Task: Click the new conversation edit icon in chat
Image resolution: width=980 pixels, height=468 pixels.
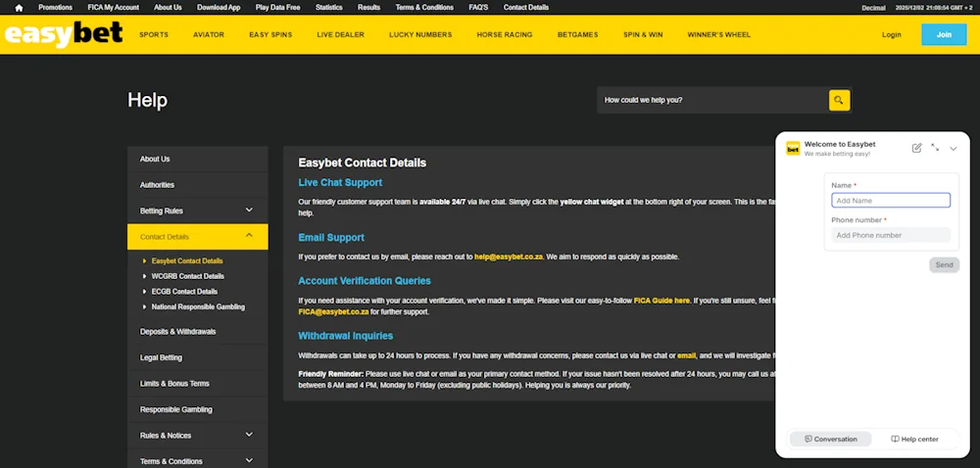Action: pyautogui.click(x=916, y=148)
